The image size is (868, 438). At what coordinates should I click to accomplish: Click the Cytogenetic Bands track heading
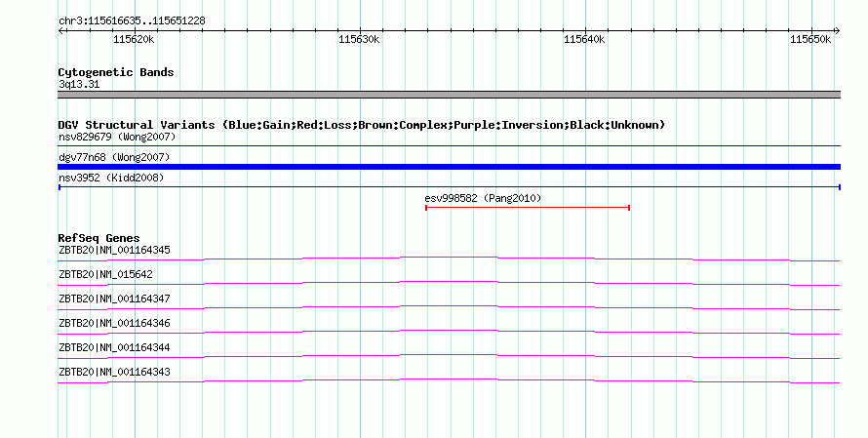pos(116,72)
